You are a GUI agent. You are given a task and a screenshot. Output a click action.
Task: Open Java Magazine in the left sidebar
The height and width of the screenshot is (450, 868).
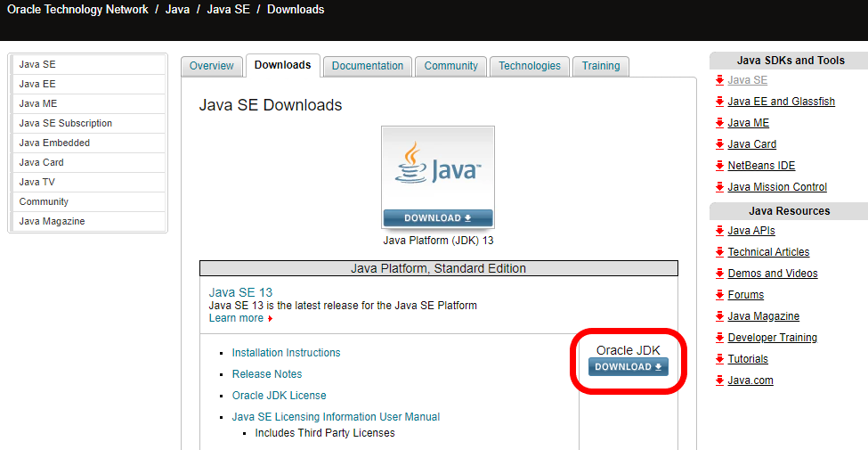[88, 221]
